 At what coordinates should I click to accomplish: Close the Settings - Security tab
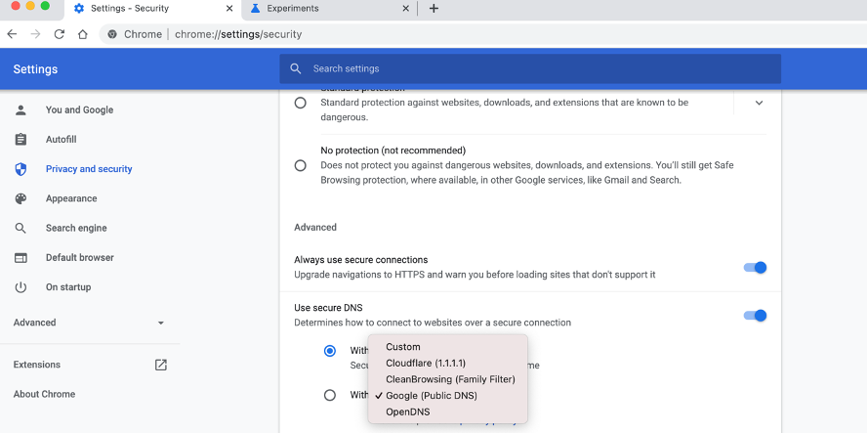[229, 9]
